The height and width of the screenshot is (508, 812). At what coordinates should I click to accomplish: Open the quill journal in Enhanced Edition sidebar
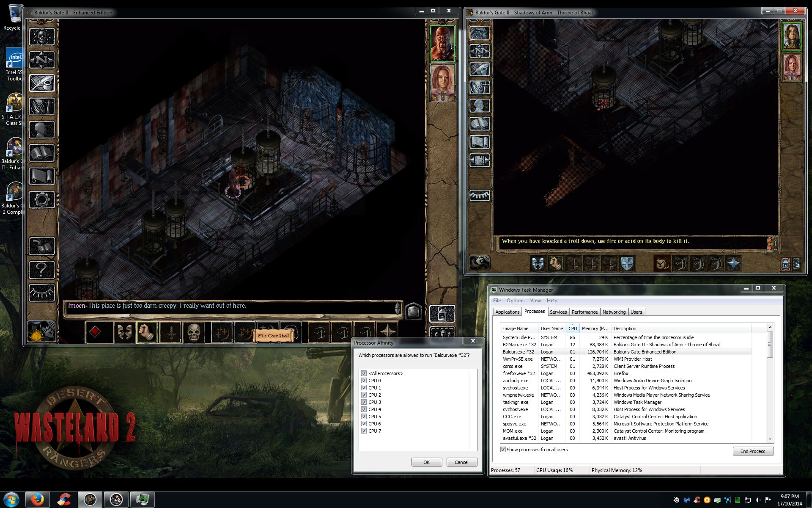pyautogui.click(x=41, y=83)
